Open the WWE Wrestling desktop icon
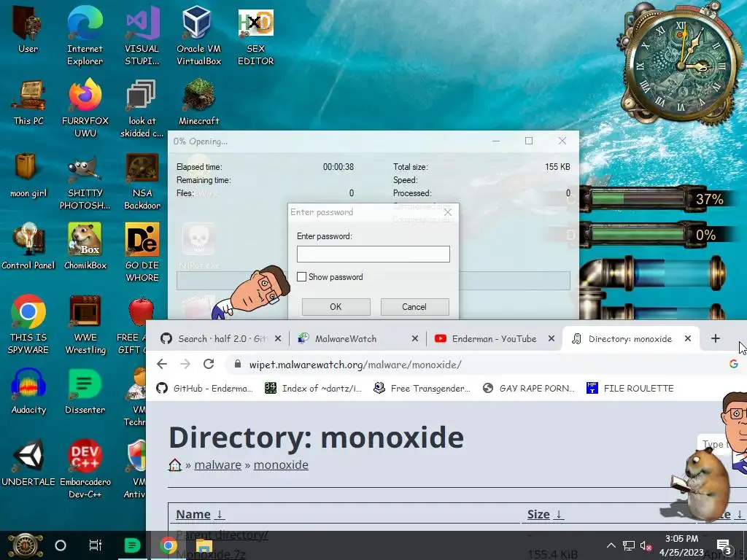Viewport: 747px width, 560px height. tap(85, 324)
